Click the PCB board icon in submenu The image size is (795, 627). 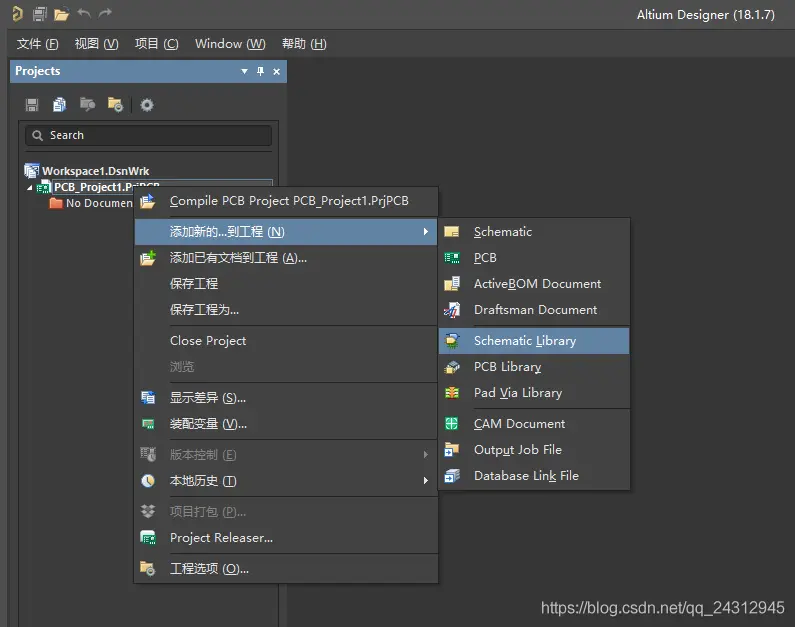(452, 258)
